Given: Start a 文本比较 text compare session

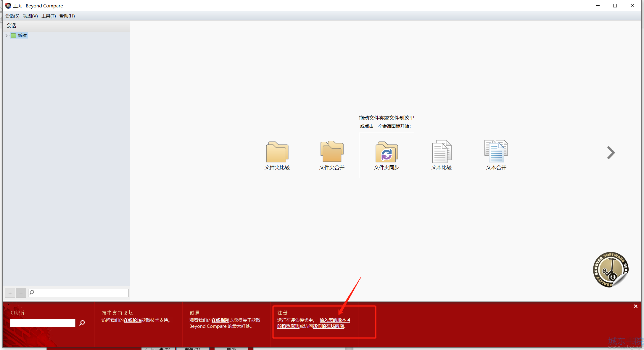Looking at the screenshot, I should [x=441, y=156].
